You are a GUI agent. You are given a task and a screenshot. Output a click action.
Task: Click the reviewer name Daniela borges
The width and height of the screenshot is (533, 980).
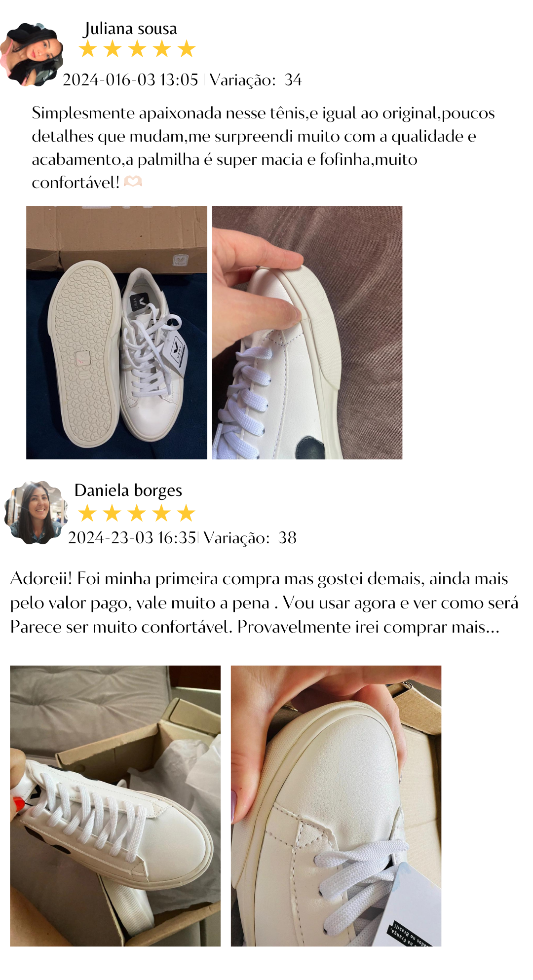tap(128, 490)
